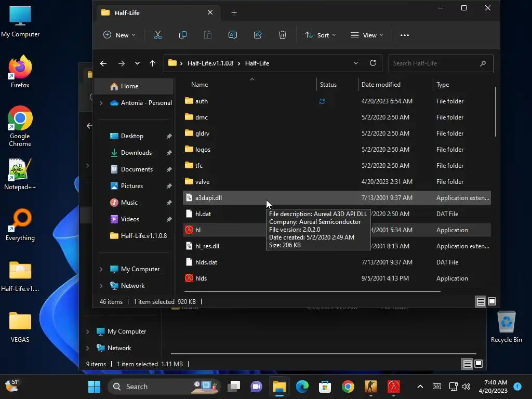532x399 pixels.
Task: Open Windows Start menu
Action: coord(95,387)
